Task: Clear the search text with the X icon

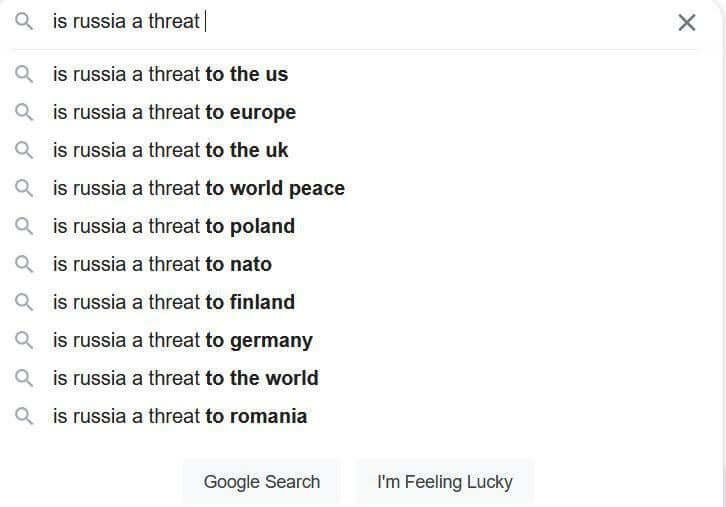Action: tap(687, 22)
